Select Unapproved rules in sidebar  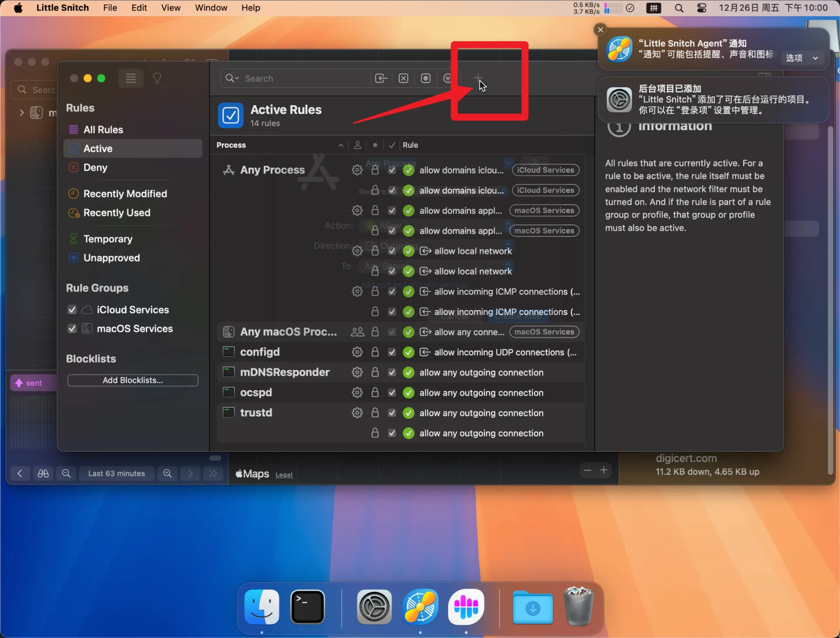(x=133, y=258)
